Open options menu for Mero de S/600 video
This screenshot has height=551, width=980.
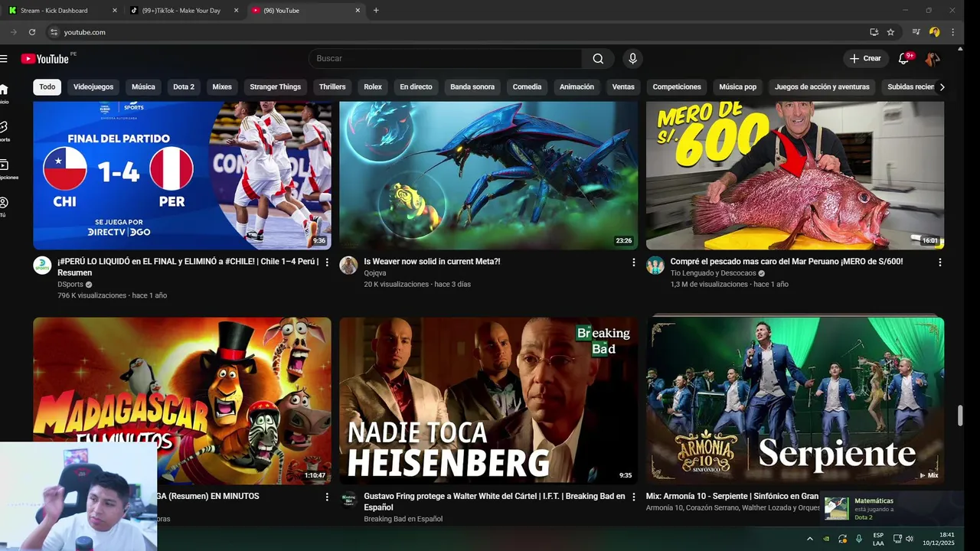tap(939, 262)
